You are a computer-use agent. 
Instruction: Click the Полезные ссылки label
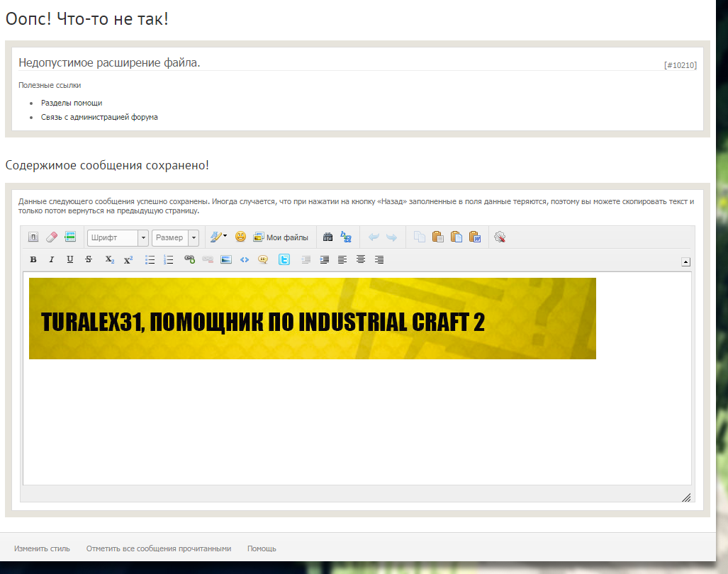pyautogui.click(x=50, y=85)
